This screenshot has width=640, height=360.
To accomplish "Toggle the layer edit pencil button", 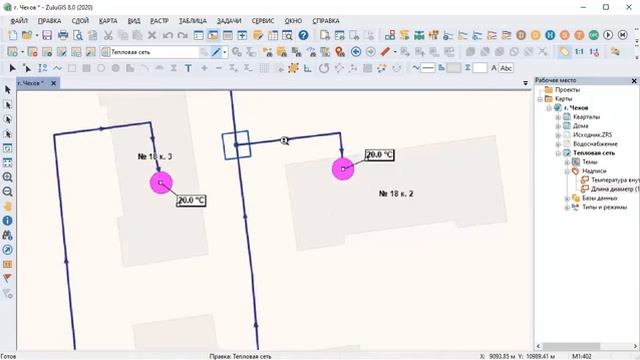I will pos(216,52).
